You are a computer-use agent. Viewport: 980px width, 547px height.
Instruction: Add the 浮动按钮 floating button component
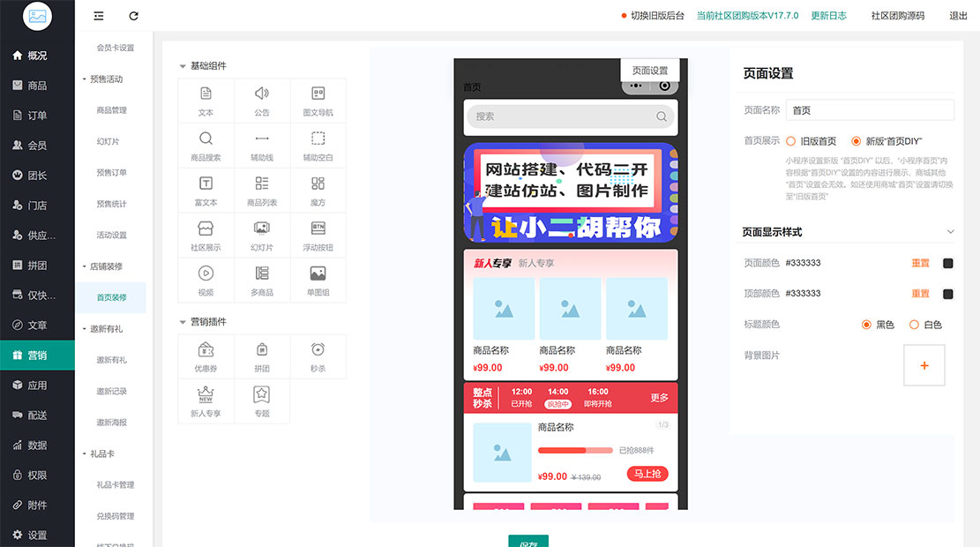click(318, 236)
